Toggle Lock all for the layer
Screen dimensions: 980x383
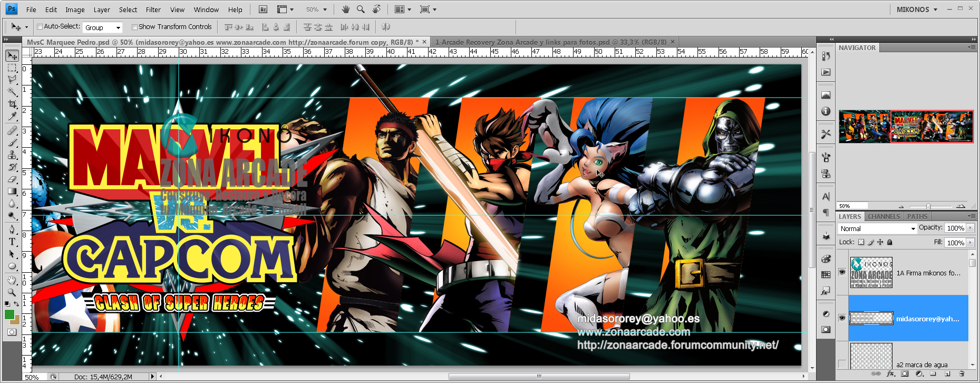pos(890,242)
